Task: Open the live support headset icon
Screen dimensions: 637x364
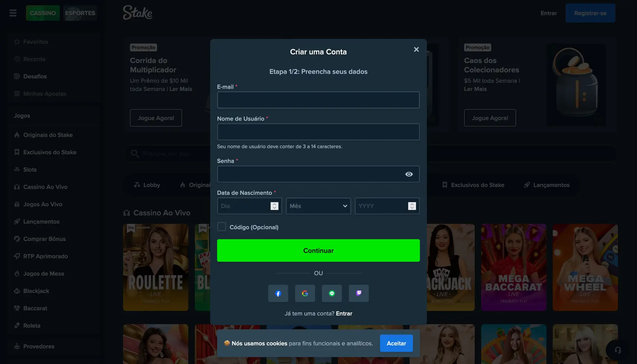Action: click(x=617, y=350)
